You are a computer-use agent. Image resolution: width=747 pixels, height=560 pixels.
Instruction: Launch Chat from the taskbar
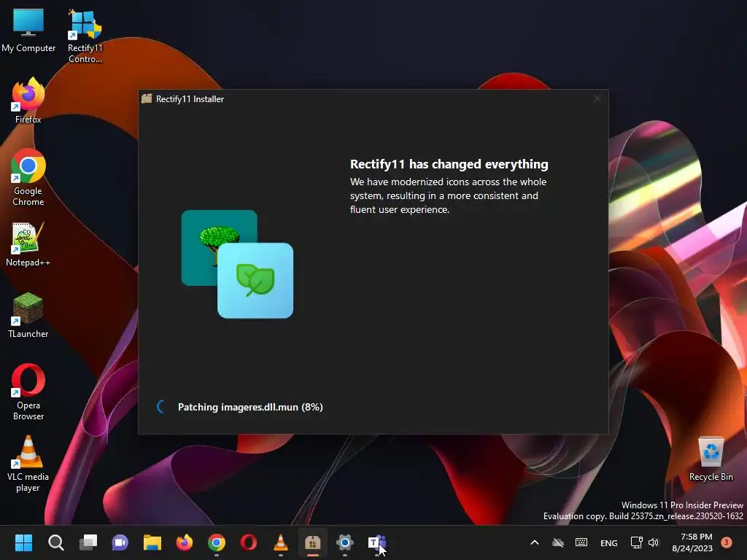pos(120,542)
